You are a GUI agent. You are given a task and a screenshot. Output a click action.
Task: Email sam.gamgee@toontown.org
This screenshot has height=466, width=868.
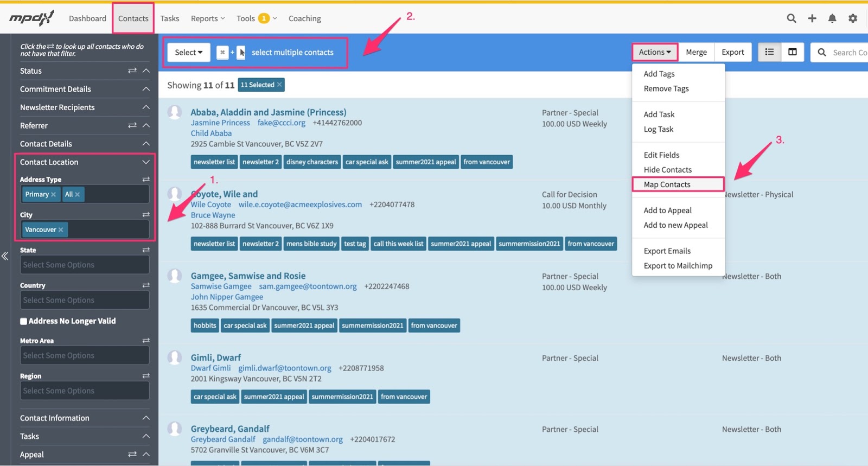[308, 286]
